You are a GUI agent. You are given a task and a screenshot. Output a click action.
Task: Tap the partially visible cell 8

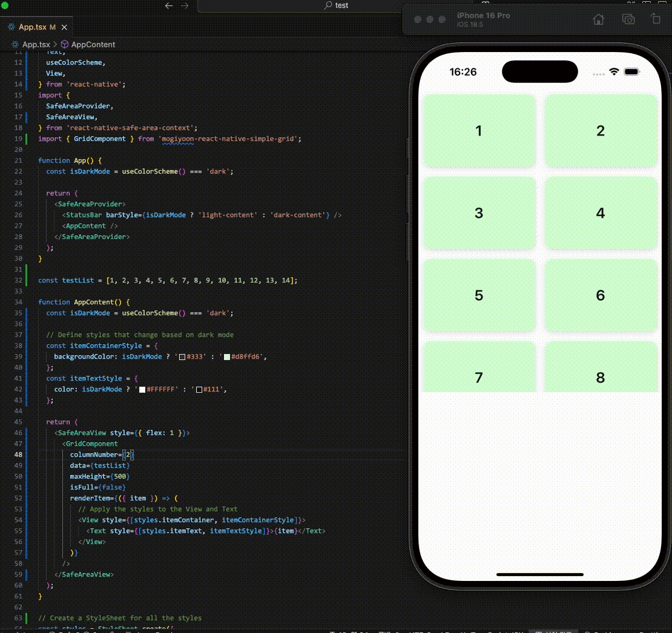click(601, 367)
